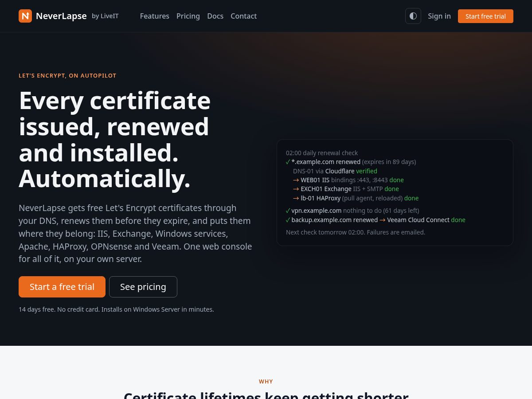Toggle the dark/light theme button
The width and height of the screenshot is (532, 399).
point(413,16)
